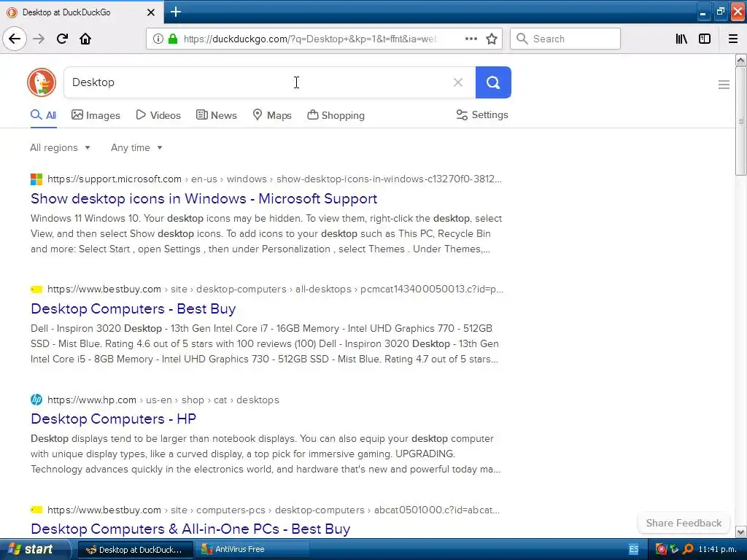Click the vertical scrollbar thumb
Viewport: 747px width, 560px height.
pyautogui.click(x=740, y=122)
